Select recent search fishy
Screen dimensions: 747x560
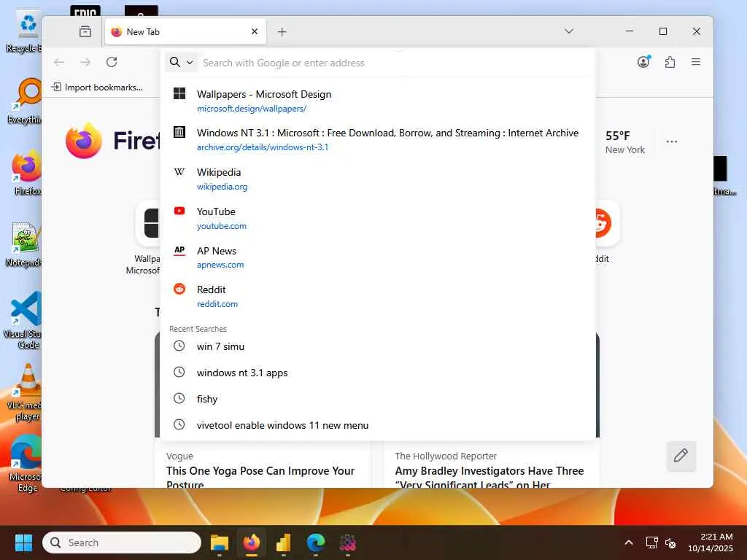(378, 399)
